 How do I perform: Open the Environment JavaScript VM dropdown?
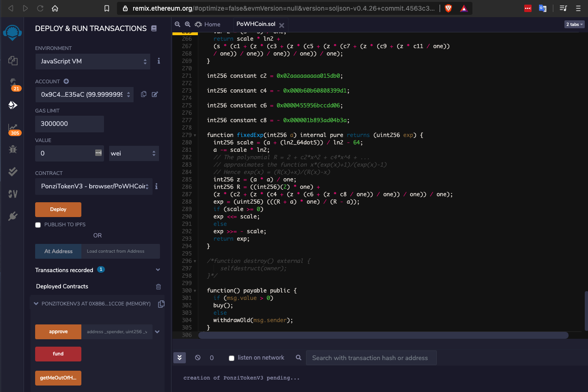click(x=93, y=61)
